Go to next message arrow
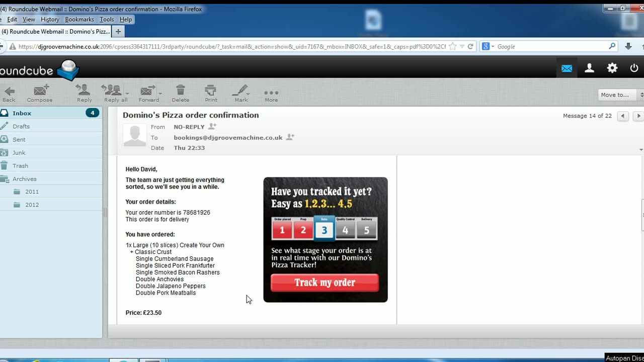Screen dimensions: 644x362 coord(638,116)
